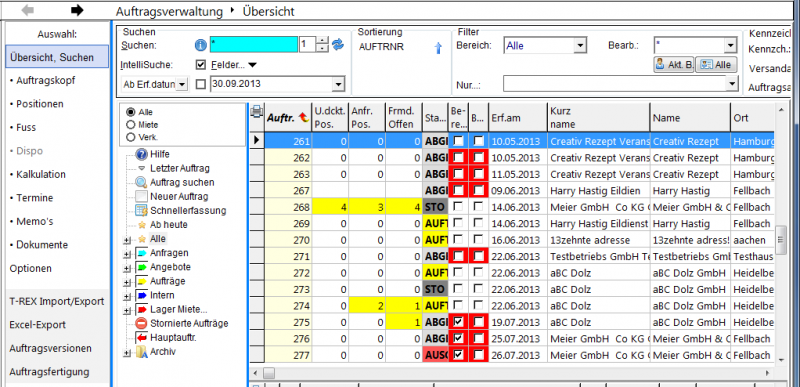800x387 pixels.
Task: Click the Excel-Export link
Action: tap(37, 325)
